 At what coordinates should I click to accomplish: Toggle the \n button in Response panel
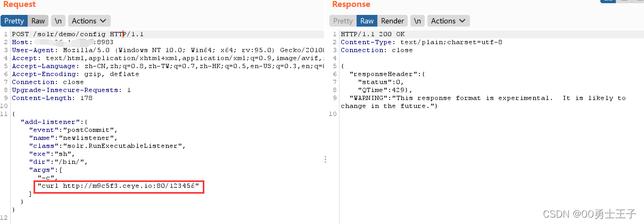[418, 21]
